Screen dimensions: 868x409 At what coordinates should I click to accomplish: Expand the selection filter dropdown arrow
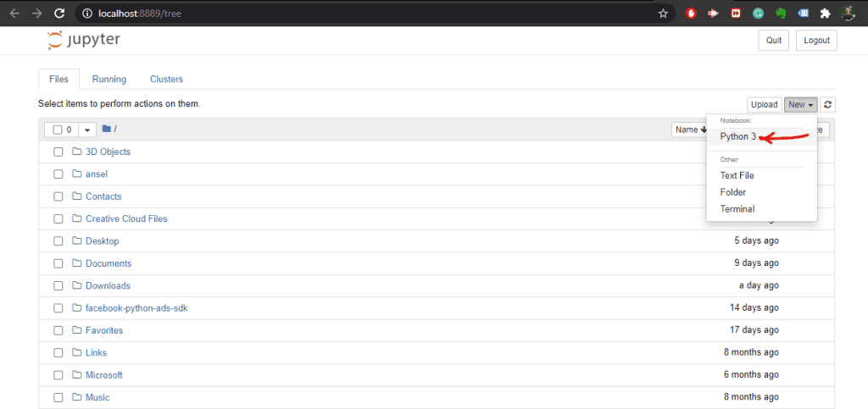[87, 130]
